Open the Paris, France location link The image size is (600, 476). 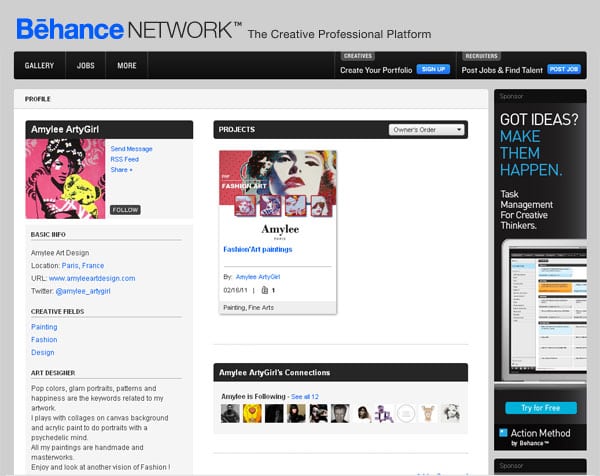click(x=83, y=266)
